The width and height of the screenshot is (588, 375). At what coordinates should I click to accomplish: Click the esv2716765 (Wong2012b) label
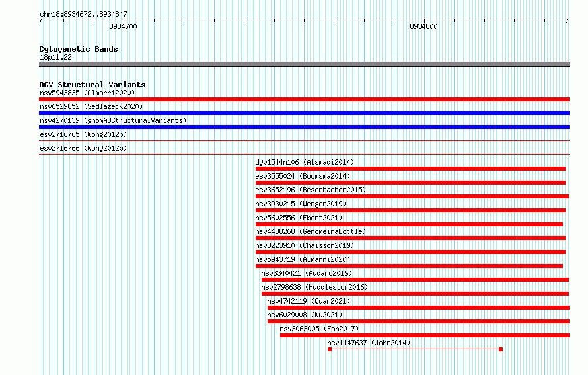coord(83,134)
